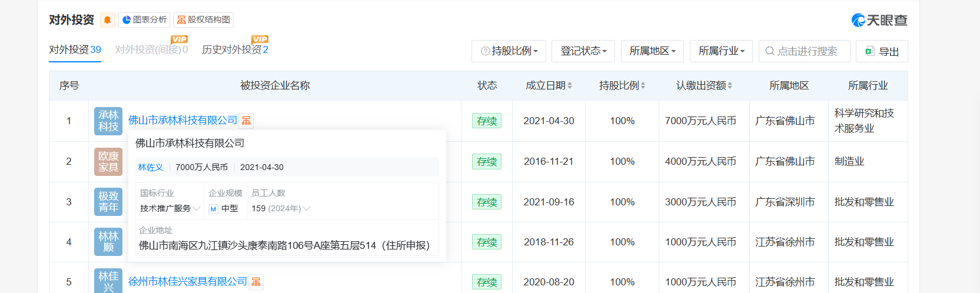This screenshot has width=980, height=293.
Task: Click the date 2021-04-30 in row 1
Action: [x=549, y=121]
